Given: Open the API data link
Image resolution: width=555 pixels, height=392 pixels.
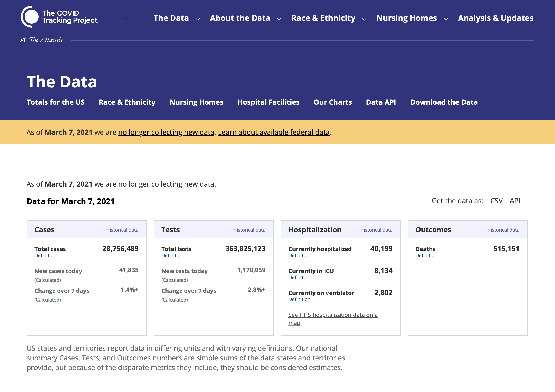Looking at the screenshot, I should [x=515, y=201].
